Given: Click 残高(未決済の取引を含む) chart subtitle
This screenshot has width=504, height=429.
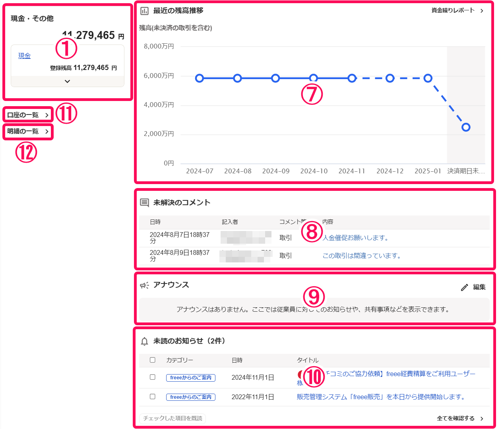Looking at the screenshot, I should [176, 28].
